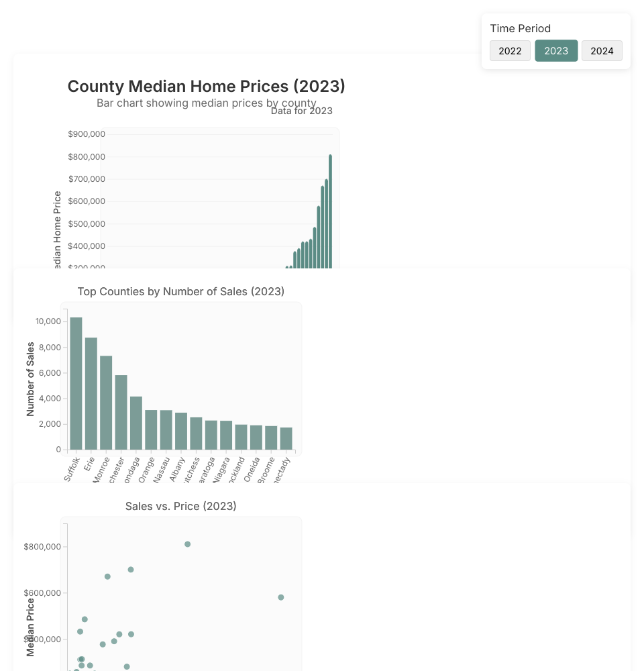
Task: Click the Rockland county sales bar
Action: 241,437
